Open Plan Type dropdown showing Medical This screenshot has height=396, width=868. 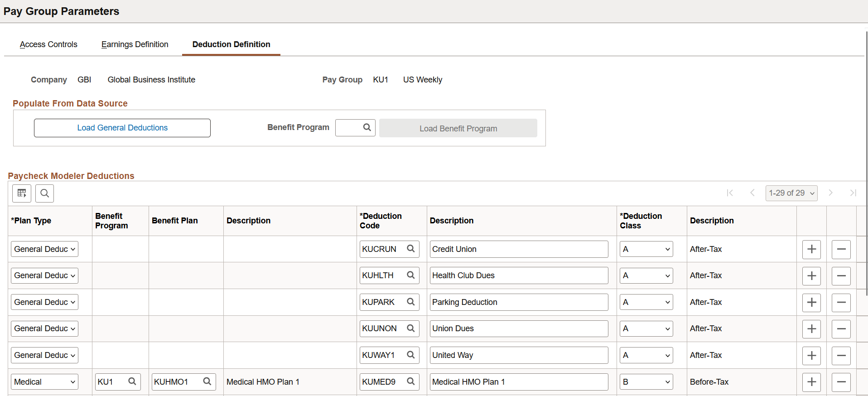tap(44, 382)
